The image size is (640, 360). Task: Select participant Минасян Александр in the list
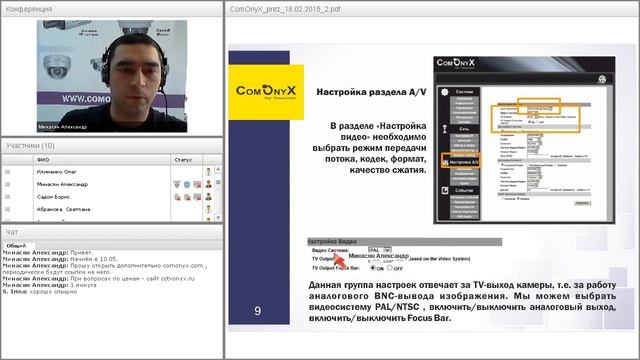pyautogui.click(x=62, y=184)
